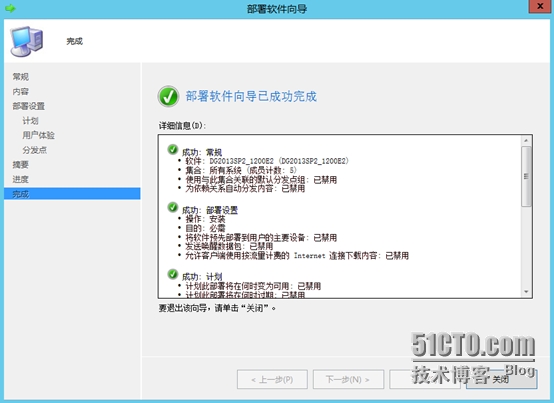Click the checkmark icon beside 成功: 常规

point(172,150)
